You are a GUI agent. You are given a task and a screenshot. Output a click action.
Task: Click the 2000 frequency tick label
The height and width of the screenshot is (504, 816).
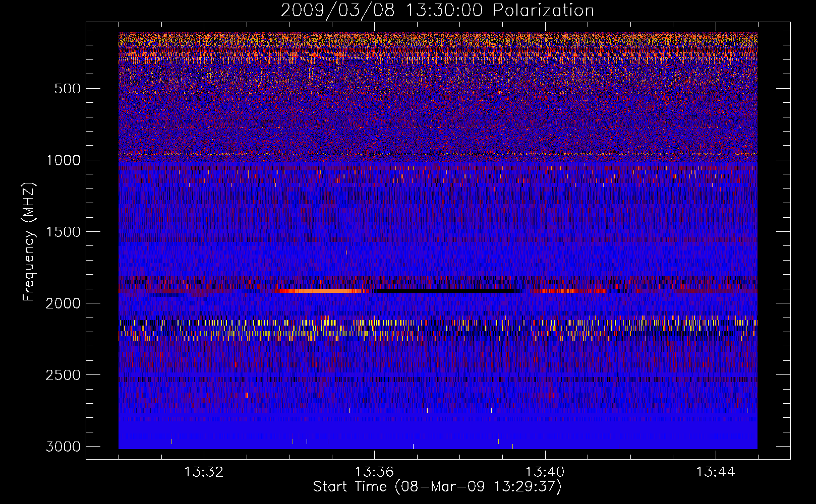pyautogui.click(x=63, y=303)
